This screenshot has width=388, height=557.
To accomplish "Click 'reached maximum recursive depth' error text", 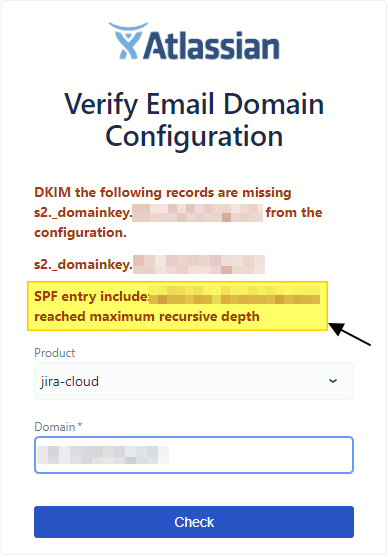I will coord(147,317).
